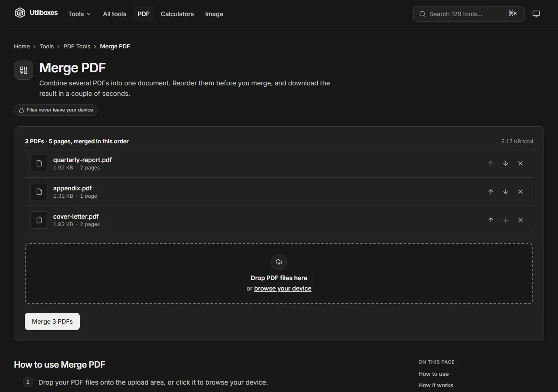The height and width of the screenshot is (392, 558).
Task: Click the Merge PDF breadcrumb text
Action: point(115,46)
